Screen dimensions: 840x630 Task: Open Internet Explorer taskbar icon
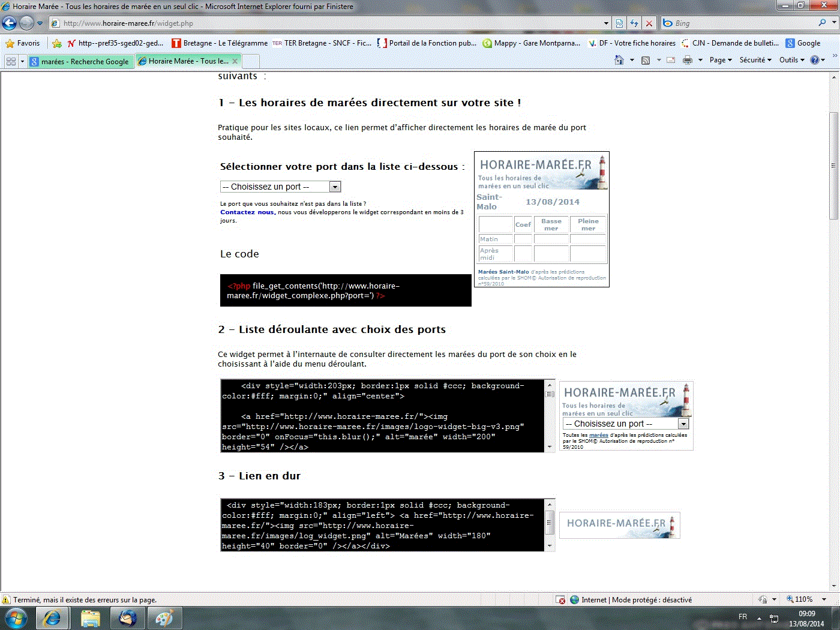[52, 618]
